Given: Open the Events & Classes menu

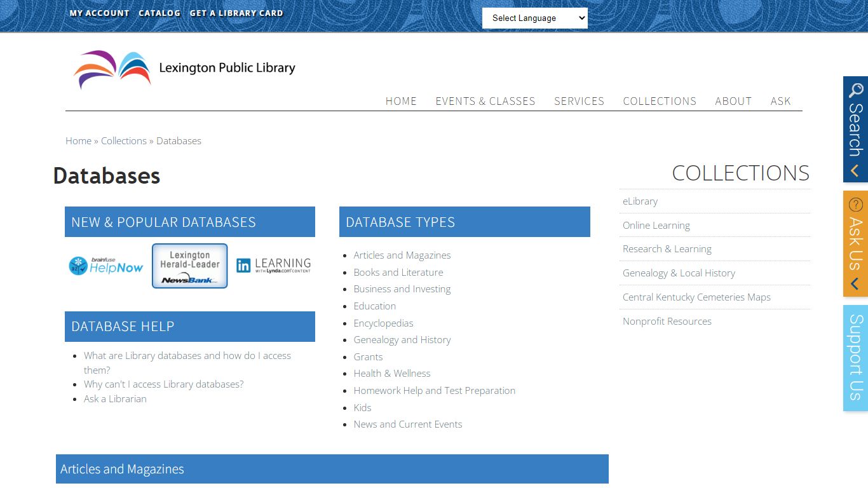Looking at the screenshot, I should pyautogui.click(x=485, y=101).
